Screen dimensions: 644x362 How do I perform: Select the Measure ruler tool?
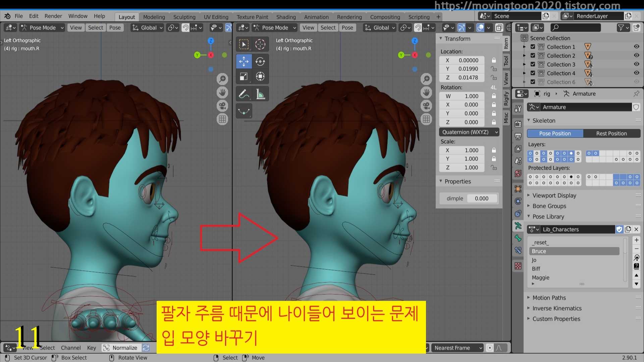[260, 94]
